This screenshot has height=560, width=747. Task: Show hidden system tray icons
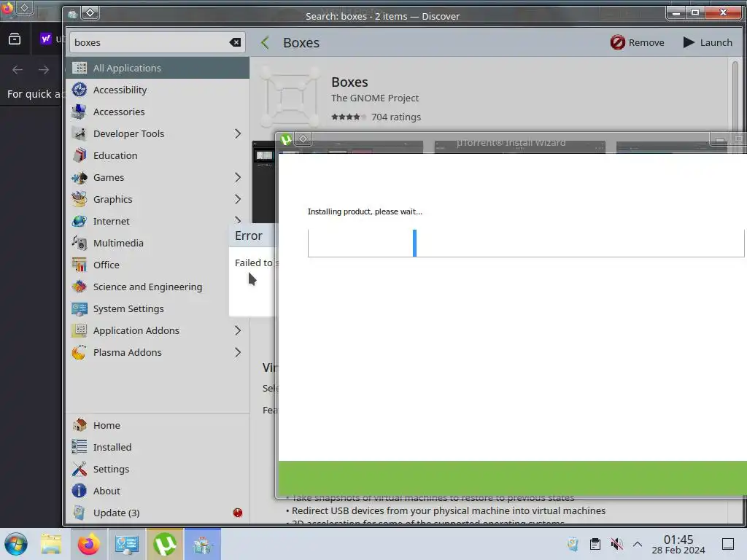click(x=638, y=544)
